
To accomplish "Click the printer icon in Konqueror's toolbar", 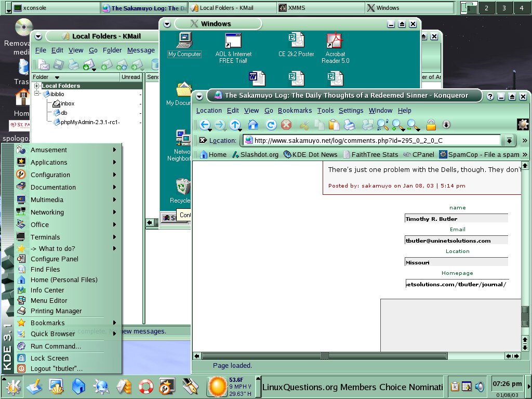I will [349, 125].
